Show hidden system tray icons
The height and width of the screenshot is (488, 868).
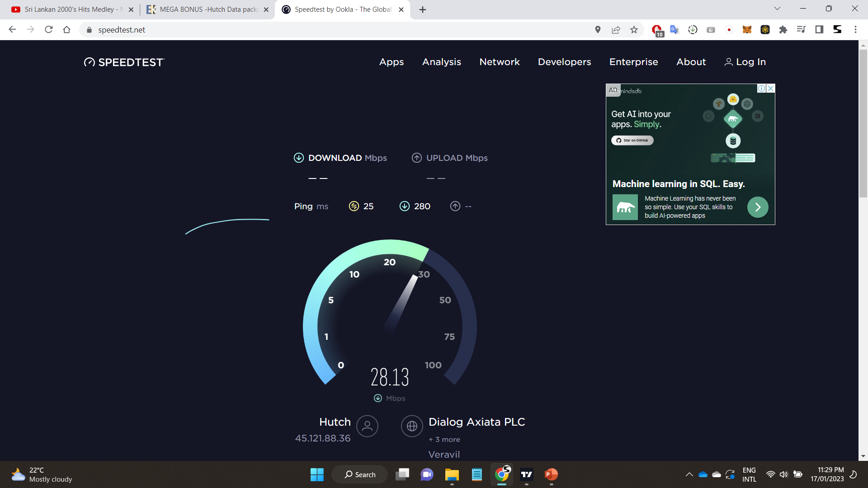pyautogui.click(x=689, y=474)
